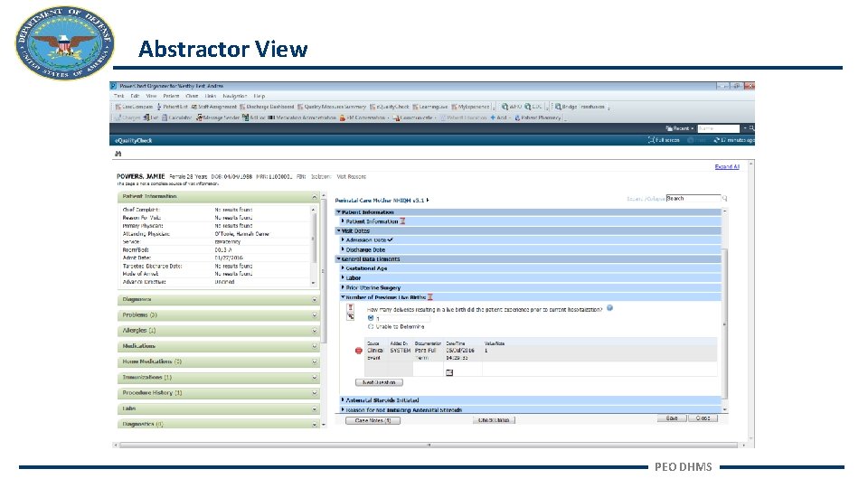Click the patient search magnifier near the Name box
This screenshot has height=488, width=868.
[x=751, y=128]
